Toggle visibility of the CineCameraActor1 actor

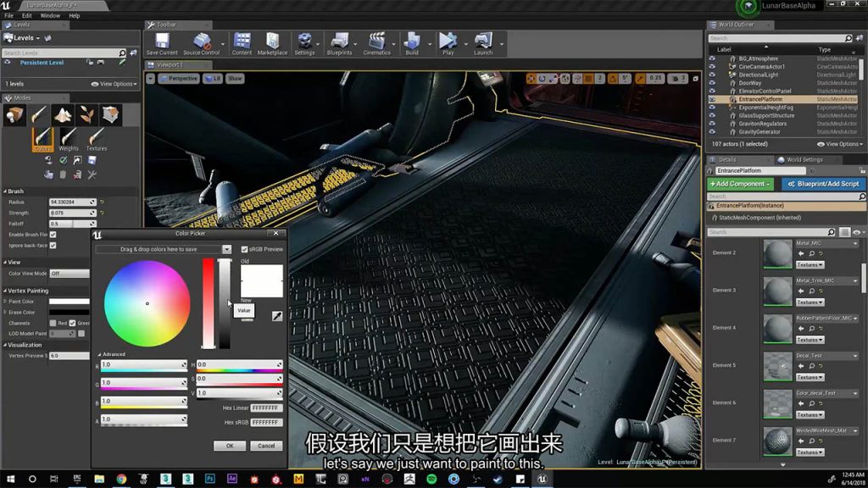coord(712,66)
